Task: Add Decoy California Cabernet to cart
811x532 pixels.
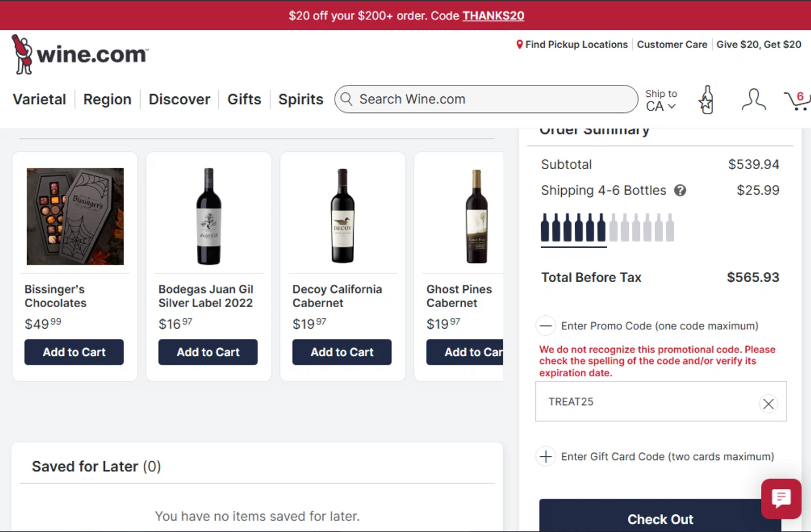Action: pos(342,352)
